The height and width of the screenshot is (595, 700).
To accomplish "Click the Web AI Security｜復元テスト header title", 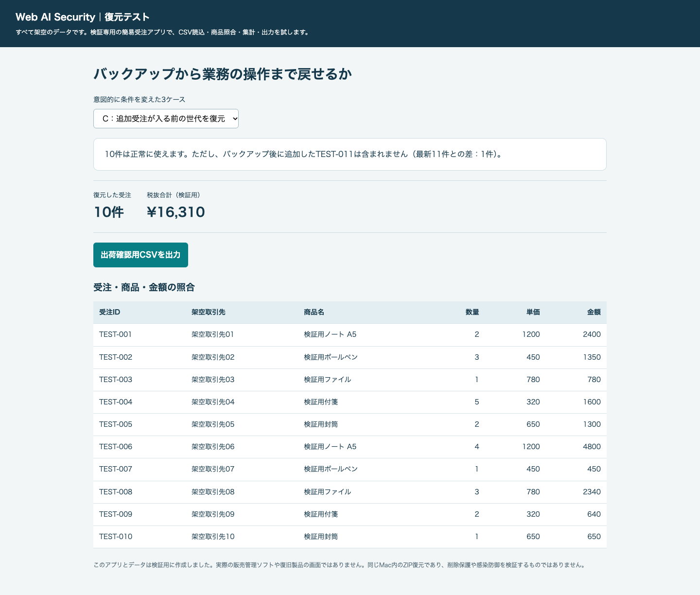I will 83,17.
